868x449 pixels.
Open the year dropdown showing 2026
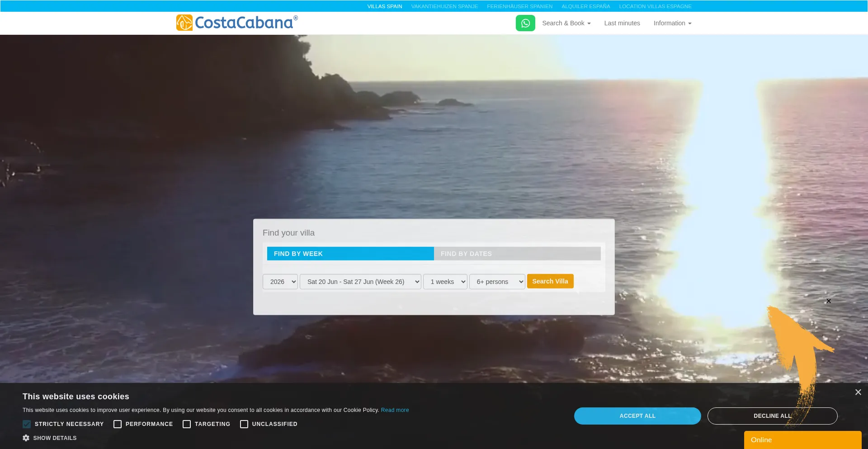click(280, 282)
